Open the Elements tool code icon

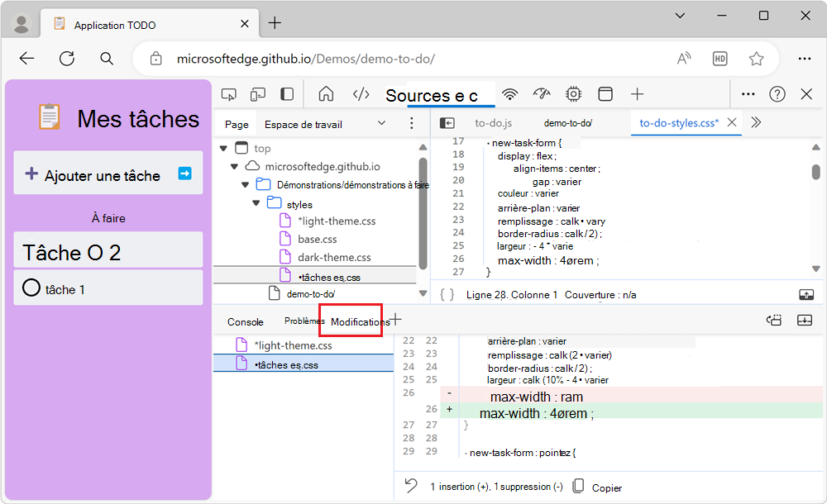pos(361,94)
